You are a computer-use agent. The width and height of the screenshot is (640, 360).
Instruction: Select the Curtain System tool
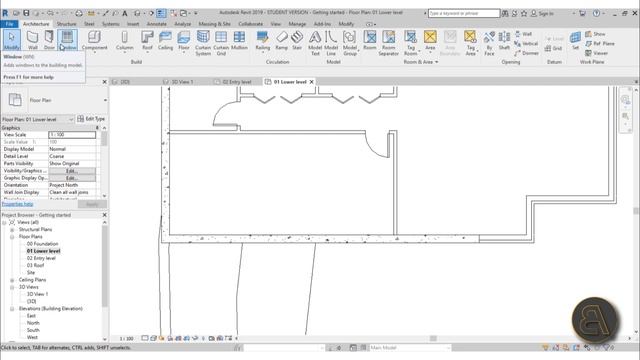click(203, 43)
